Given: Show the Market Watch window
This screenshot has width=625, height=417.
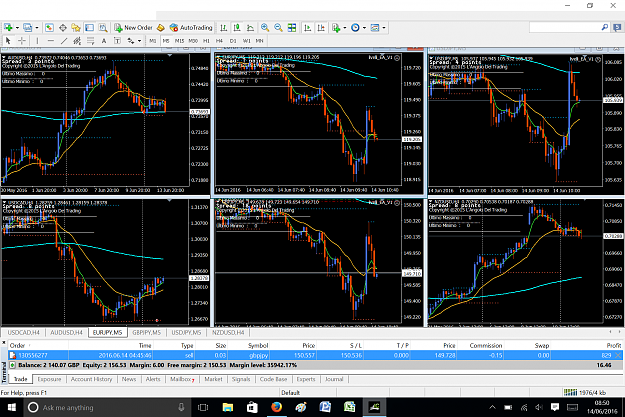Looking at the screenshot, I should click(x=49, y=28).
